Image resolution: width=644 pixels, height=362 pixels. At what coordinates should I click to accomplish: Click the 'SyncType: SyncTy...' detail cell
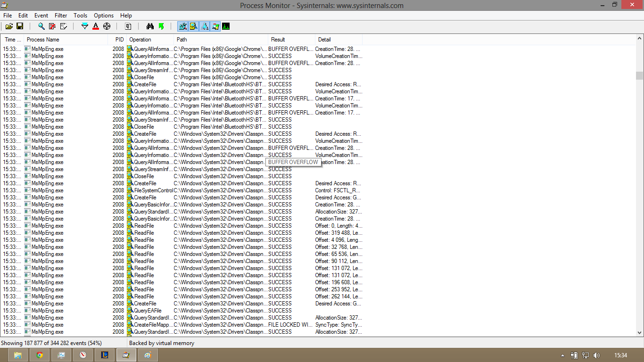339,325
